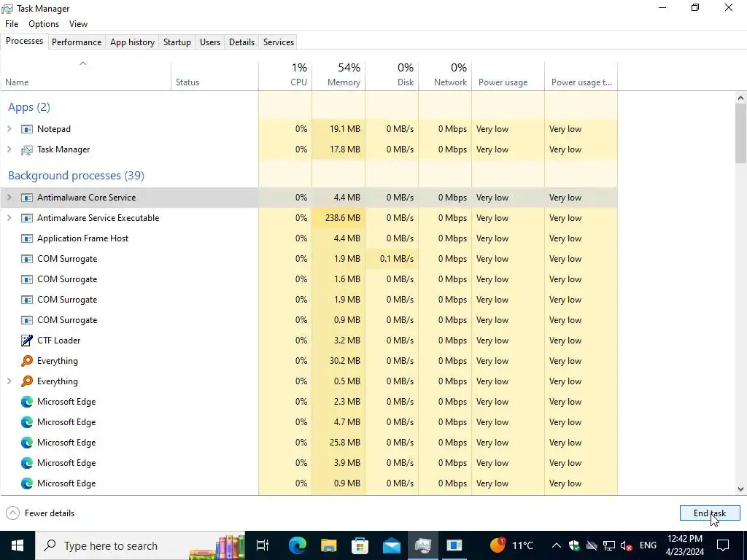
Task: Sort processes by Name column
Action: [x=86, y=76]
